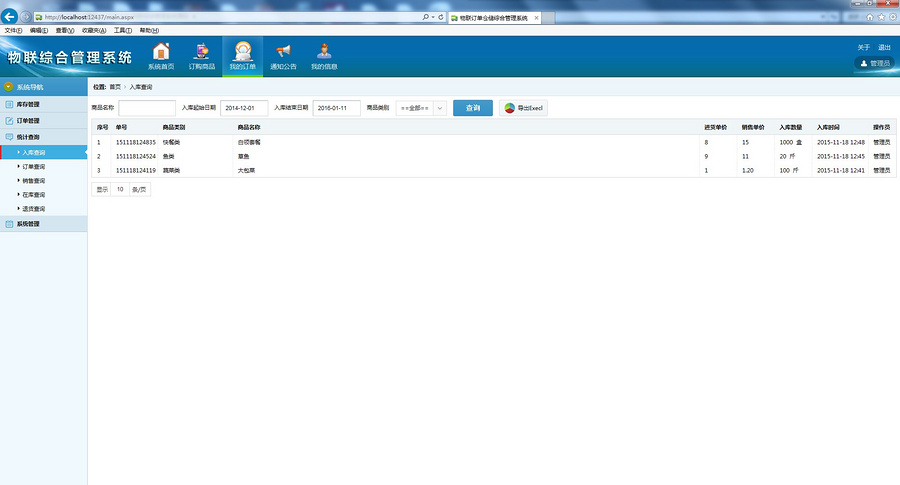Collapse the 系统导航 sidebar header
This screenshot has width=900, height=485.
44,87
